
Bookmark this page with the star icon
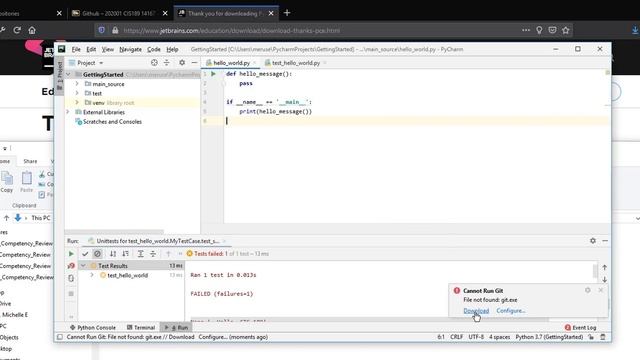[565, 30]
